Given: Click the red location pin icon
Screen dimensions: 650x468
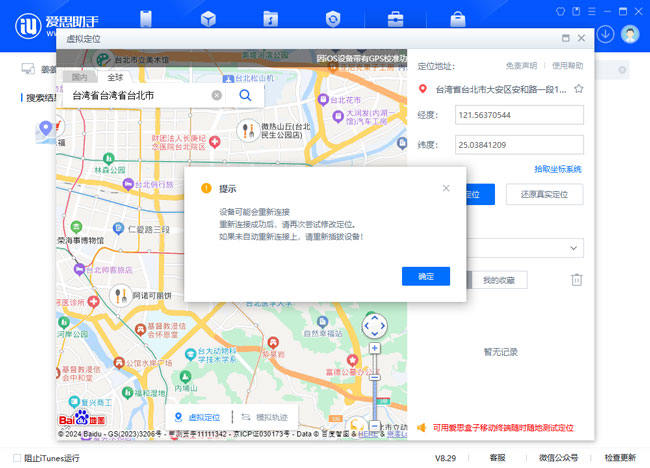Looking at the screenshot, I should click(x=422, y=89).
